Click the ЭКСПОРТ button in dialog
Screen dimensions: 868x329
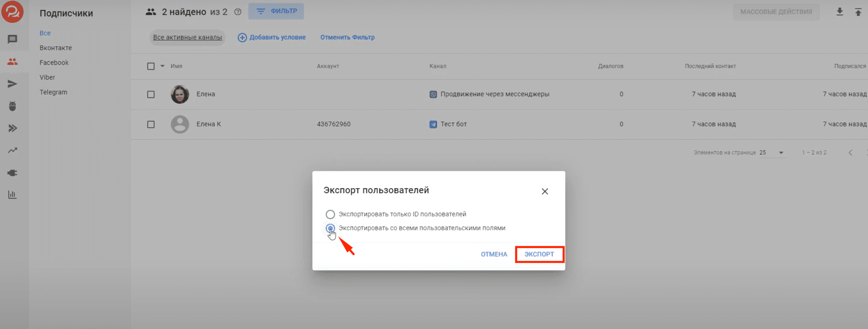(x=539, y=255)
